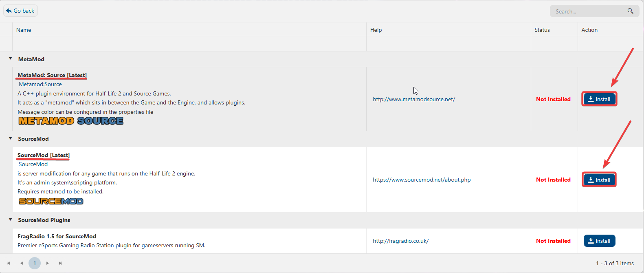This screenshot has height=273, width=644.
Task: Click the Help column header
Action: point(376,30)
